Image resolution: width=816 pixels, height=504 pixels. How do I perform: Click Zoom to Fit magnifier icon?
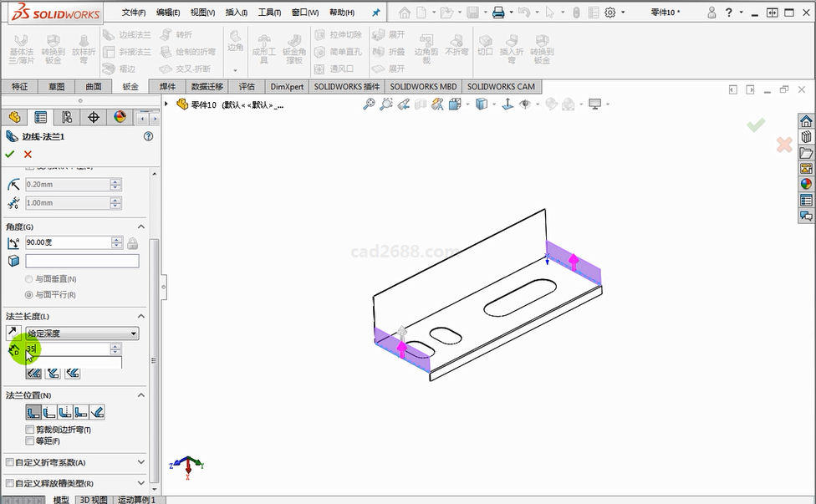click(x=369, y=104)
